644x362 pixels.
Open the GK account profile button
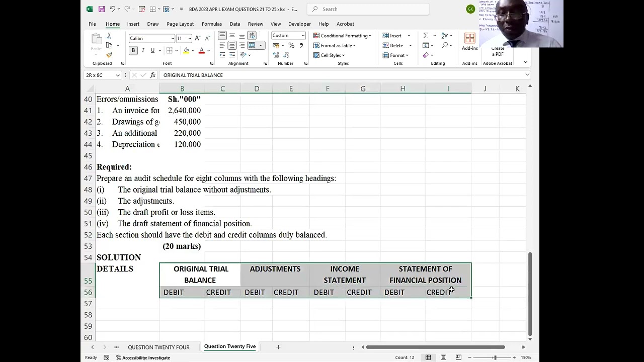coord(470,9)
